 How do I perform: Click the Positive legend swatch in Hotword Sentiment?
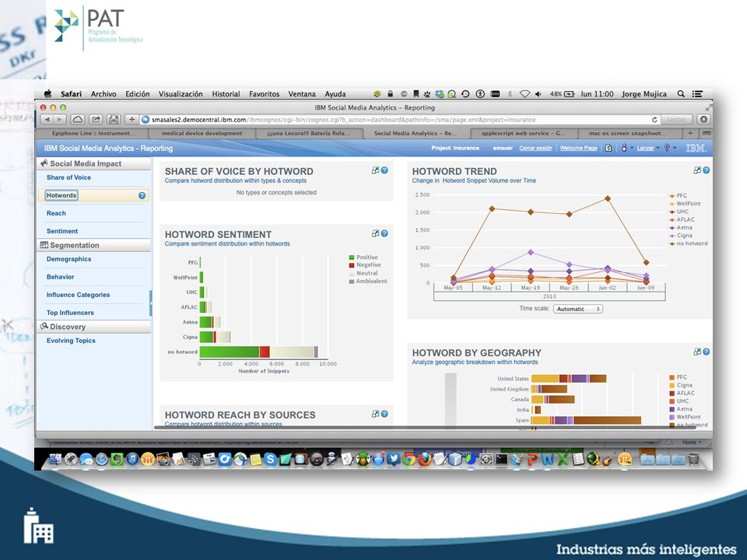[x=352, y=257]
